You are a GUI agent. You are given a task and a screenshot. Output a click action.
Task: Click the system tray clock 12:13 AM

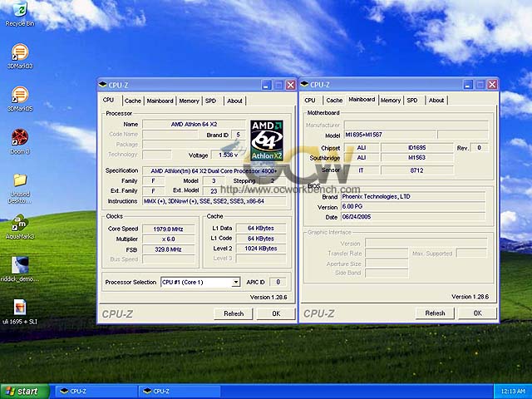pos(513,392)
